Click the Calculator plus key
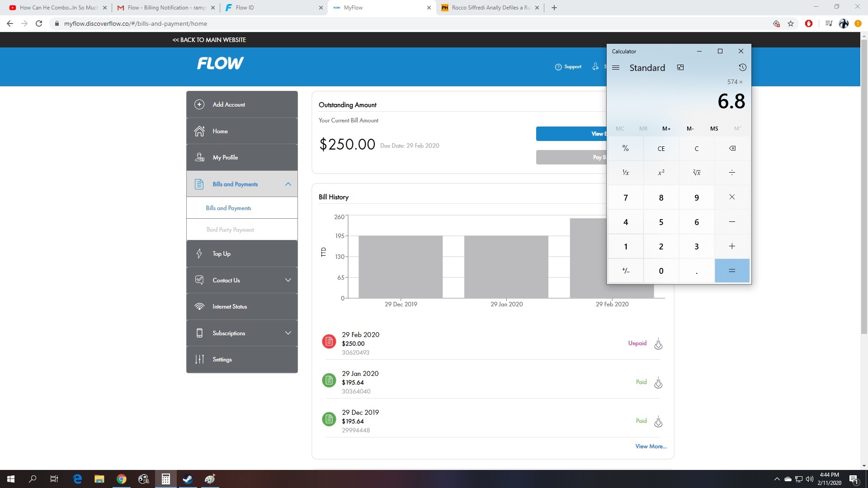Viewport: 868px width, 488px height. click(732, 246)
